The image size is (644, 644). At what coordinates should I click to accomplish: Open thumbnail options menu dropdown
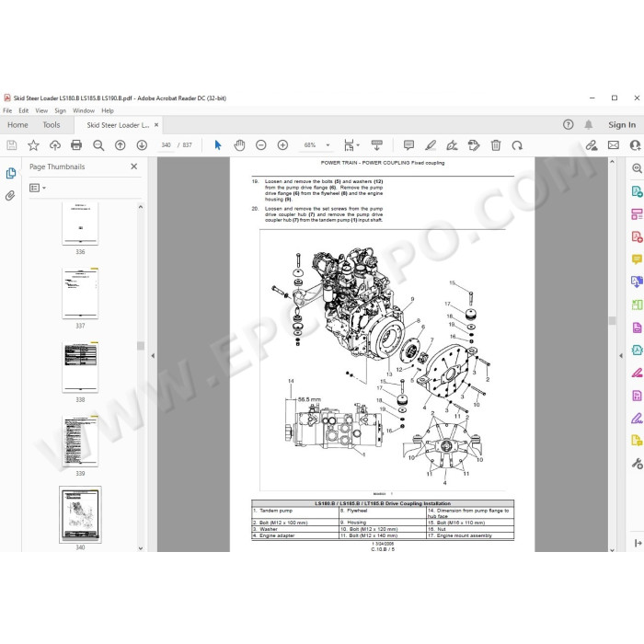(38, 188)
